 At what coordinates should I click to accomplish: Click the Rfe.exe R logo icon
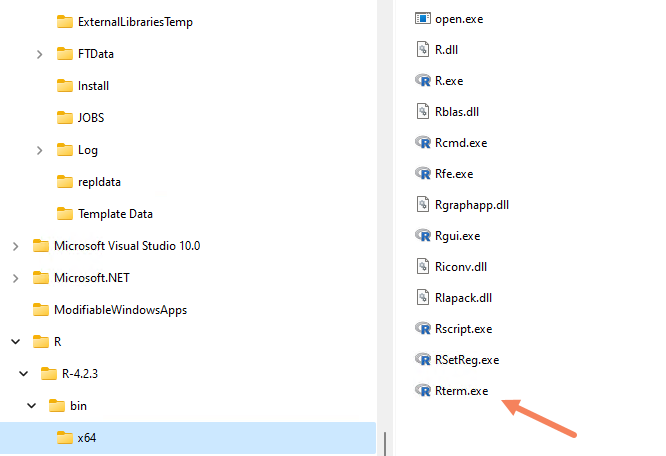click(423, 173)
